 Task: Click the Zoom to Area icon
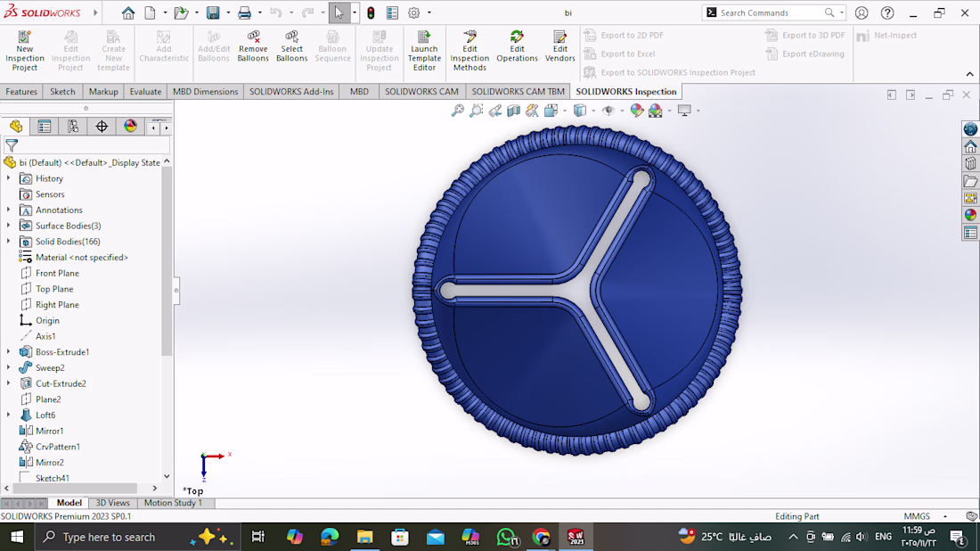tap(477, 111)
